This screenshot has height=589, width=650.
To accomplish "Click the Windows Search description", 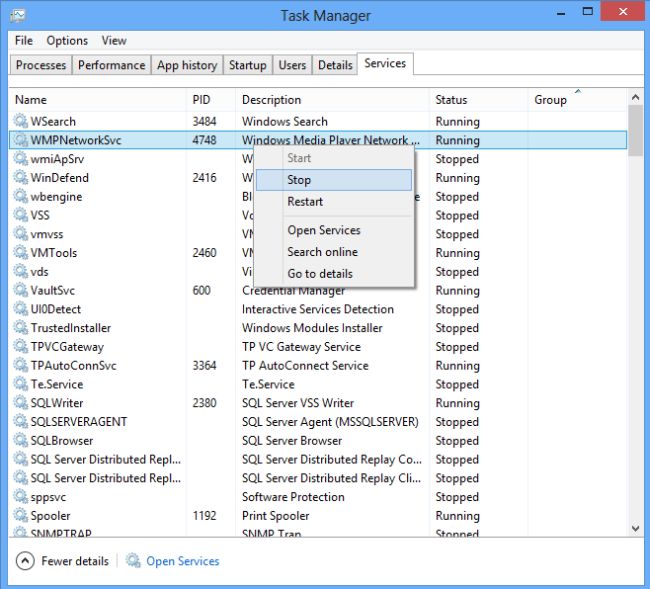I will click(x=285, y=121).
